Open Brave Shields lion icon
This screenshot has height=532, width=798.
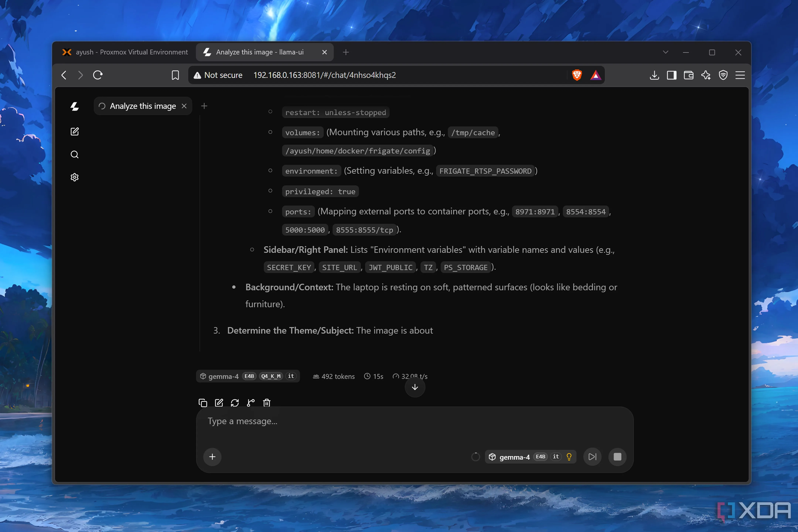pos(577,75)
